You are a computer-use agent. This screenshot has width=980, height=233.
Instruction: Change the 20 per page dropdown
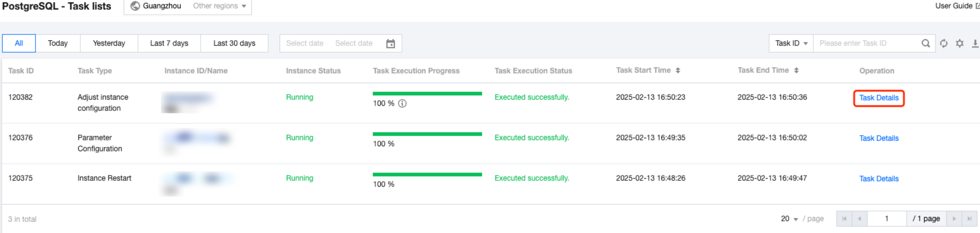click(789, 219)
